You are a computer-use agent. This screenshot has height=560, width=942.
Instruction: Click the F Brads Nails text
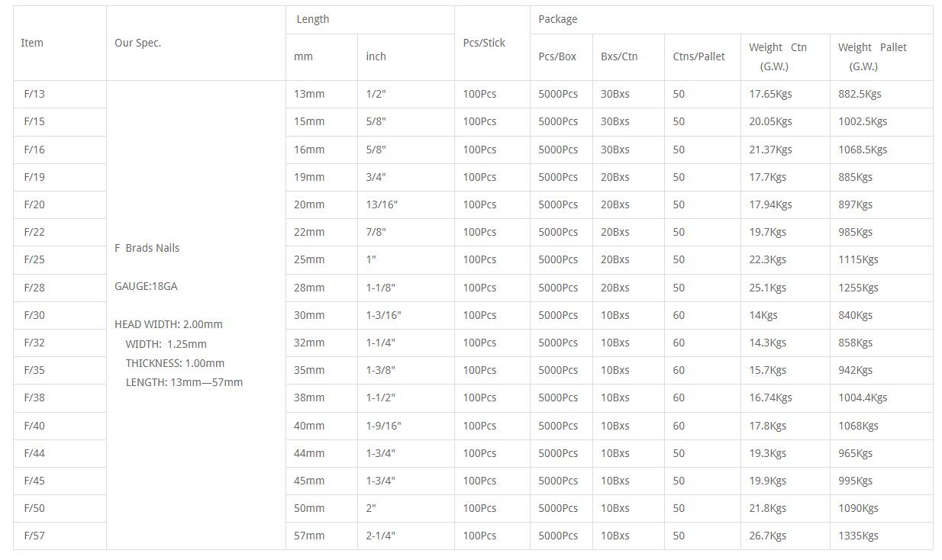click(x=147, y=248)
